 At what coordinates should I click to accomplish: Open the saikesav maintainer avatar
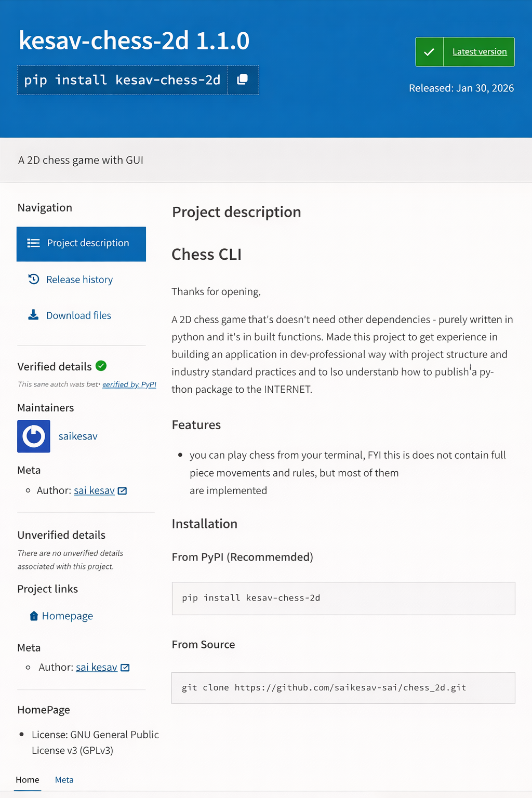33,436
